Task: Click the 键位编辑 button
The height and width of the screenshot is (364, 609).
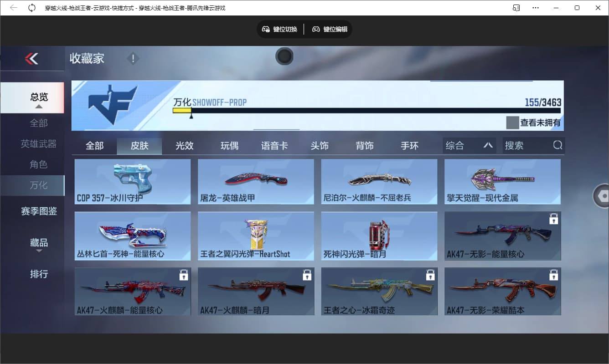Action: [x=330, y=29]
